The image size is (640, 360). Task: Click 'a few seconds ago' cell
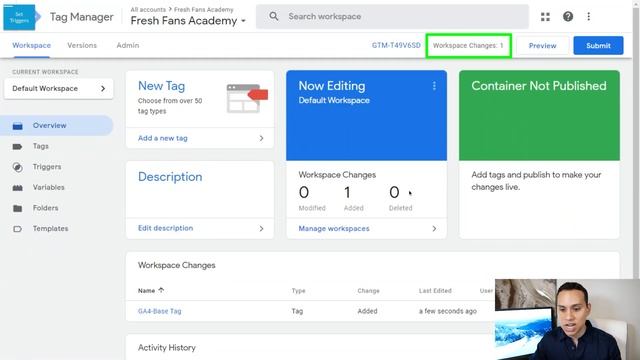448,311
